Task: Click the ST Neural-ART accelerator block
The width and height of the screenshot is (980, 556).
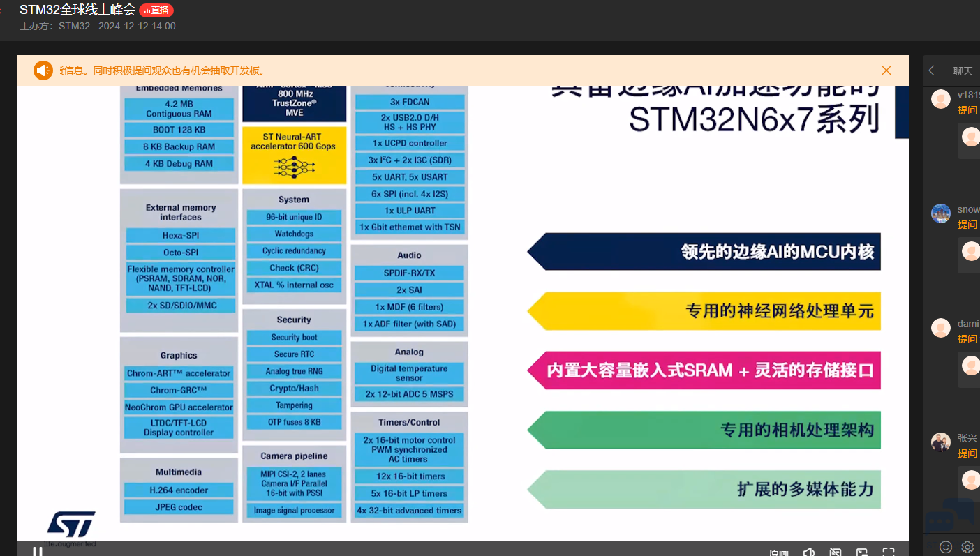Action: click(x=294, y=155)
